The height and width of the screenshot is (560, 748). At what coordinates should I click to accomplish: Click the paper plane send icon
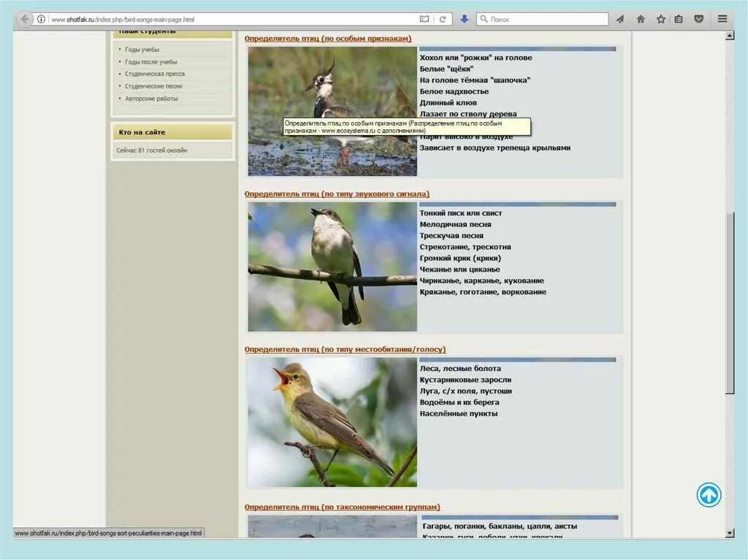[619, 19]
